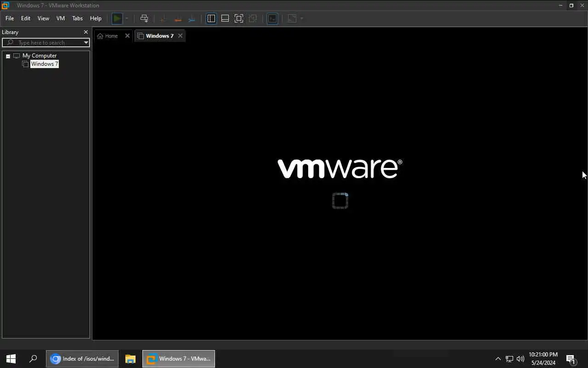Click the VMware Workstation taskbar button
This screenshot has width=588, height=368.
[x=179, y=359]
